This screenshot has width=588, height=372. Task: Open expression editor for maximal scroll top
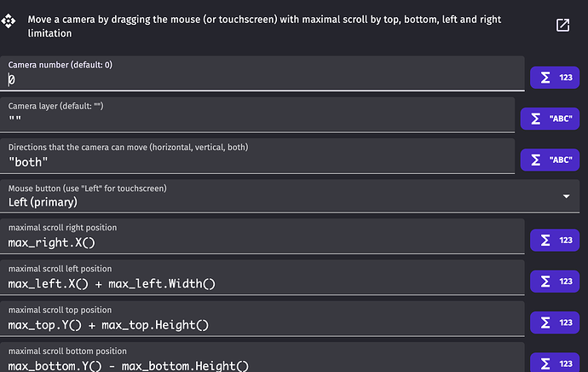click(x=554, y=322)
